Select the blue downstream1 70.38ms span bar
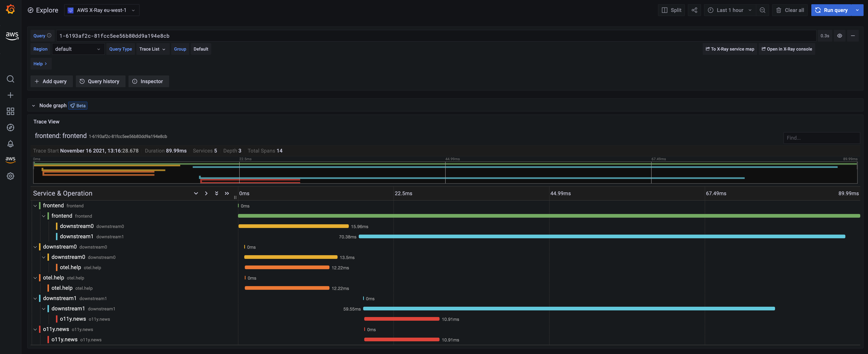 [x=602, y=236]
